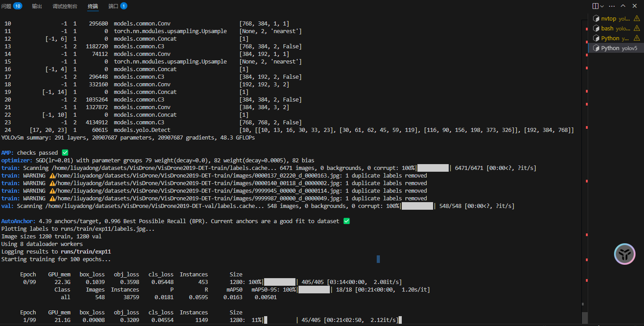The width and height of the screenshot is (644, 326).
Task: Click the bash terminal shell icon
Action: coord(596,28)
